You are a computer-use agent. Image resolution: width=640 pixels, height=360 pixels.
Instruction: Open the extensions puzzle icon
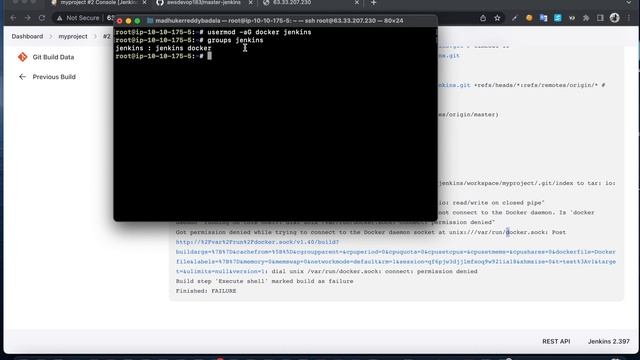pyautogui.click(x=586, y=18)
